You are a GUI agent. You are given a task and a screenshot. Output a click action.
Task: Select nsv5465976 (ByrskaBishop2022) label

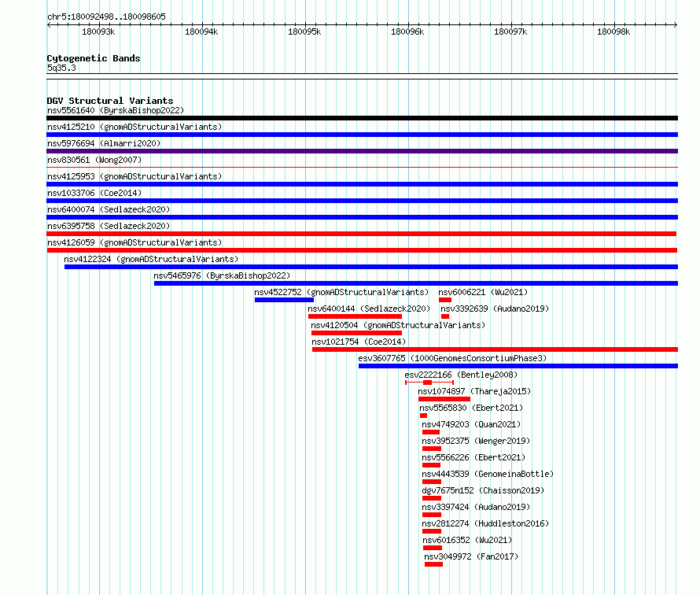(222, 275)
